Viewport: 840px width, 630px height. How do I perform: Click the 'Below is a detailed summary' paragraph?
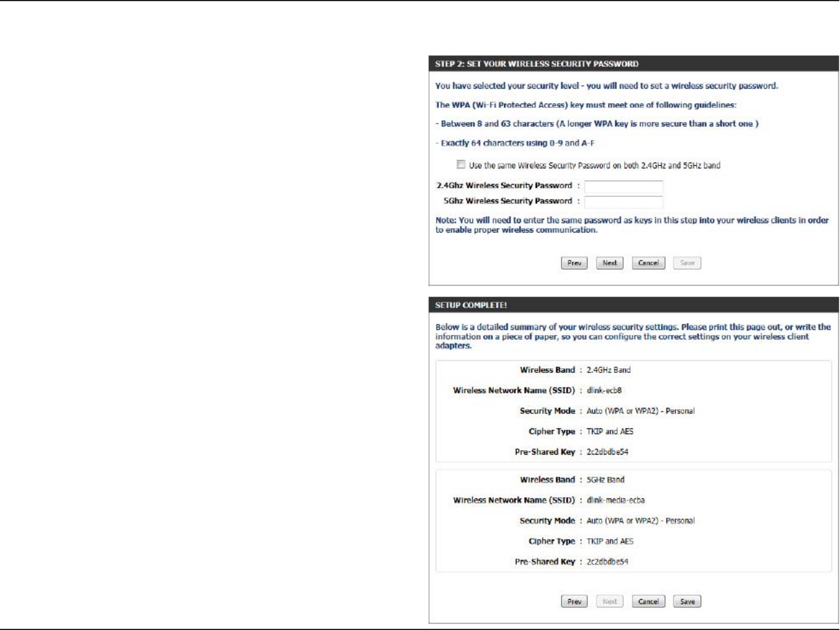(x=633, y=336)
